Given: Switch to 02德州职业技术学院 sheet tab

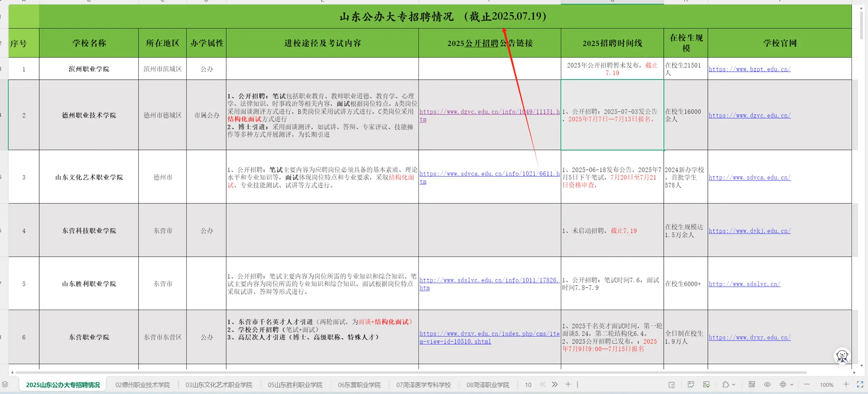Looking at the screenshot, I should point(142,385).
